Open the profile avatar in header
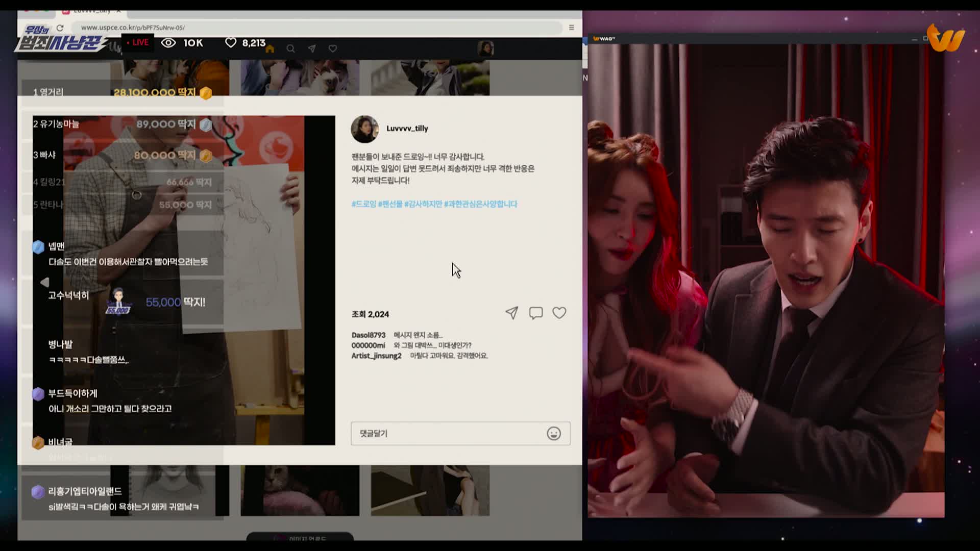The height and width of the screenshot is (551, 980). 485,48
